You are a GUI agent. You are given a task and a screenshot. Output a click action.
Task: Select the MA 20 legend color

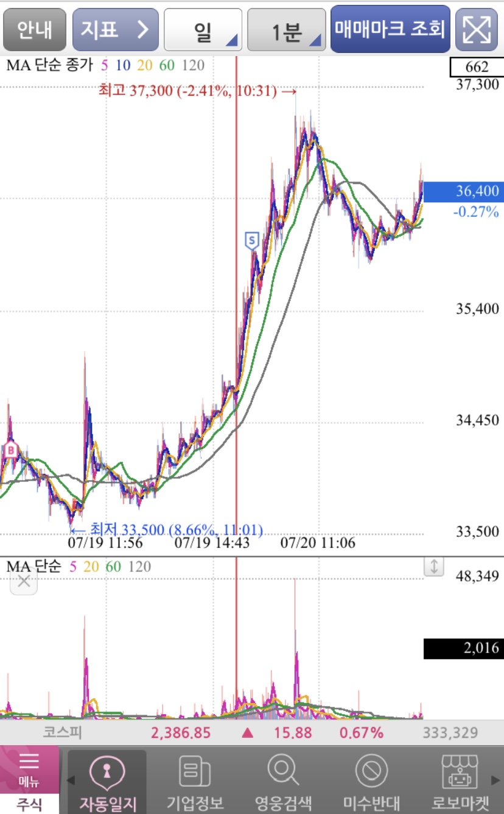(x=144, y=66)
